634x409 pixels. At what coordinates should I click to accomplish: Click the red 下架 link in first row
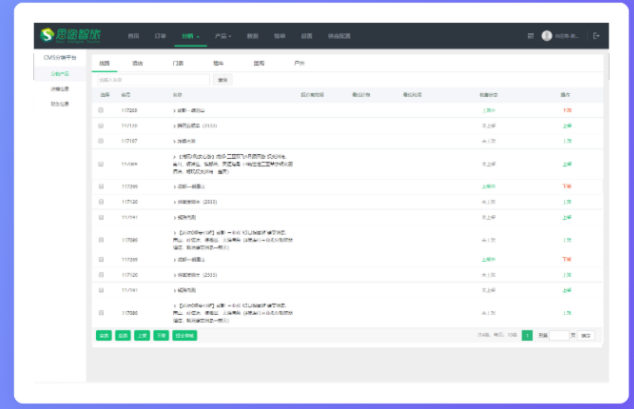tap(567, 110)
